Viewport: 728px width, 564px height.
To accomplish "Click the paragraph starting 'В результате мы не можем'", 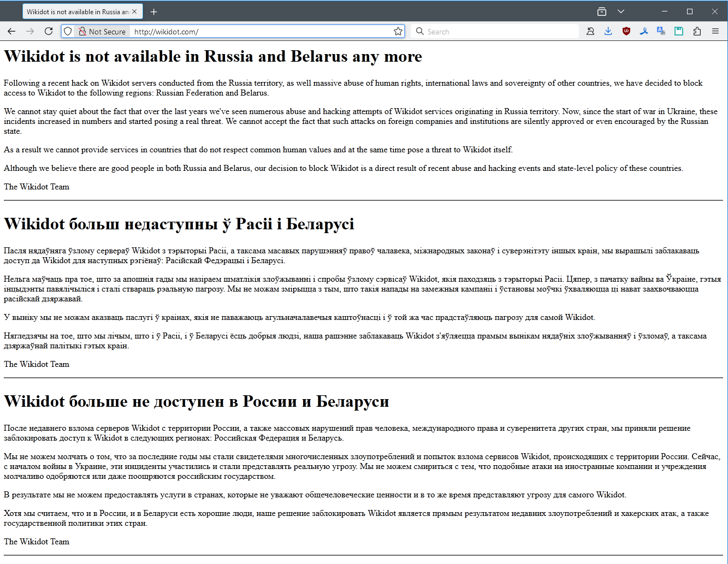I will (315, 495).
